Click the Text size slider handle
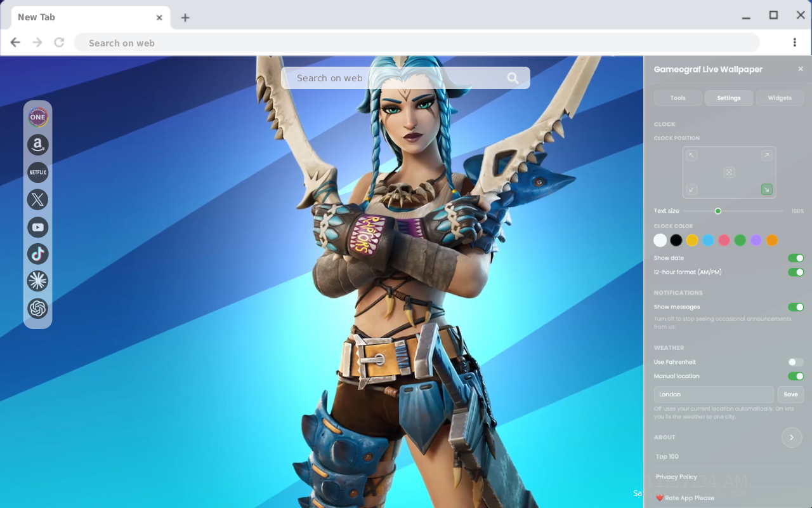 (x=718, y=211)
